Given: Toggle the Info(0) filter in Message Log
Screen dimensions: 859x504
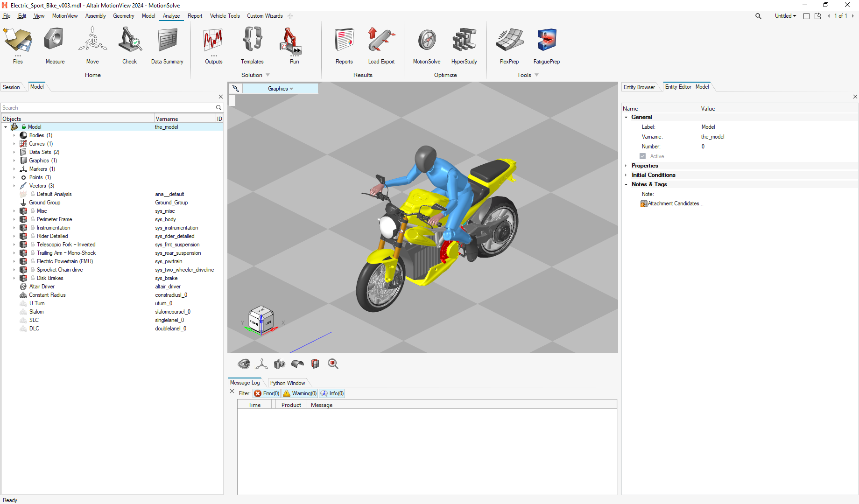Looking at the screenshot, I should coord(332,393).
